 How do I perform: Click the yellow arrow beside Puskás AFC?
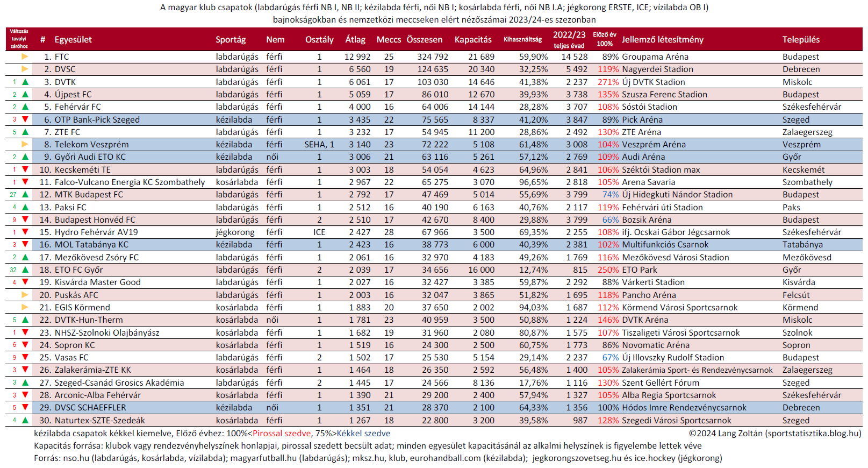[x=25, y=295]
